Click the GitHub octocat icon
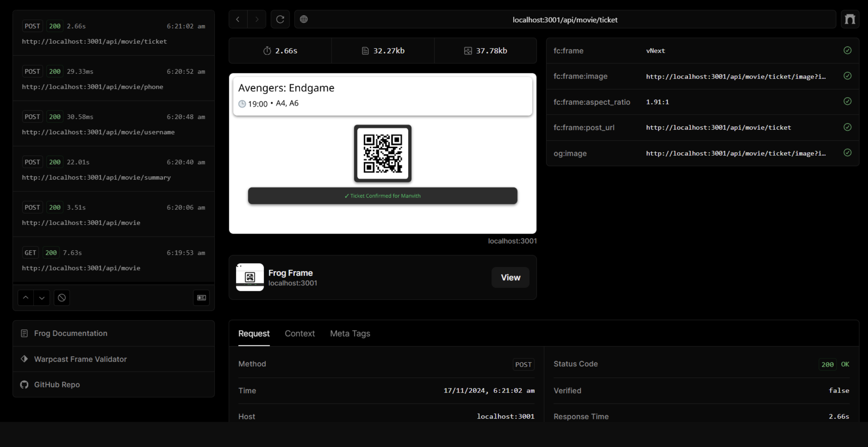868x447 pixels. [x=24, y=384]
